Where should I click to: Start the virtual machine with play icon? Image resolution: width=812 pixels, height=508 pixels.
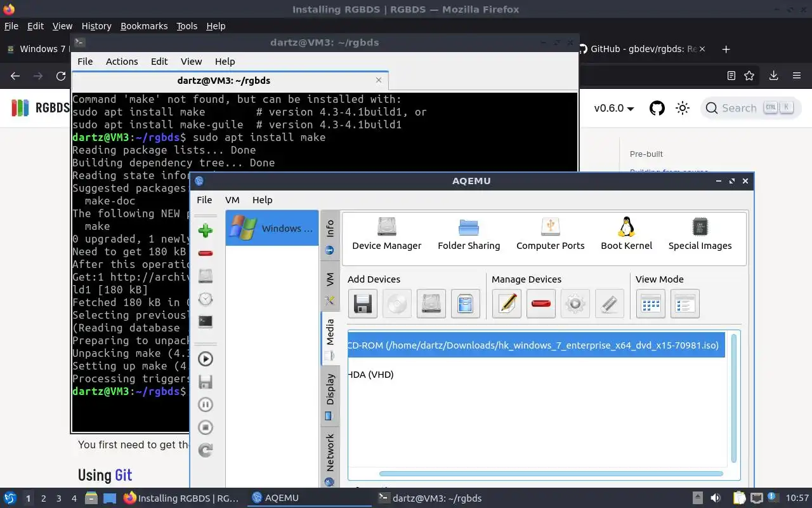point(205,359)
